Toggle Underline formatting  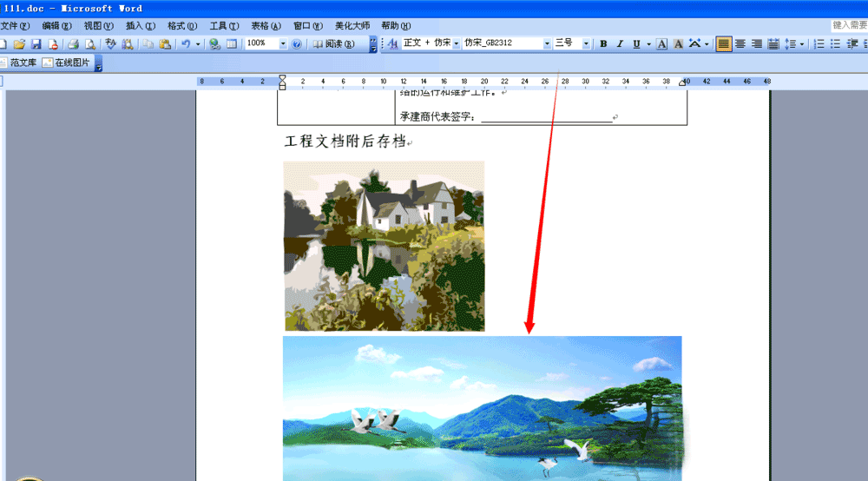636,43
